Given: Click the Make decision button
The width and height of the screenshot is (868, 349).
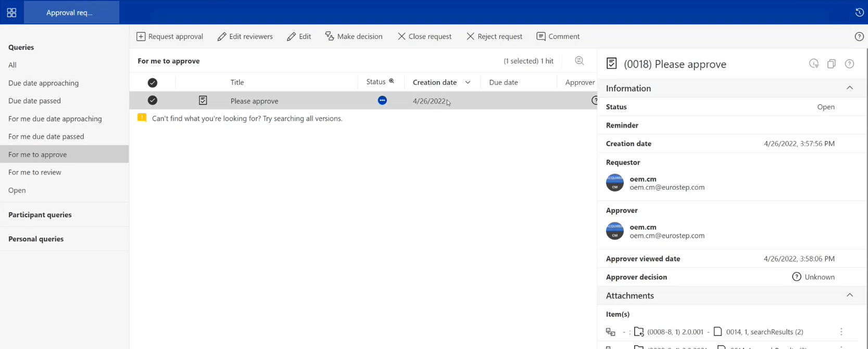Looking at the screenshot, I should pyautogui.click(x=354, y=36).
